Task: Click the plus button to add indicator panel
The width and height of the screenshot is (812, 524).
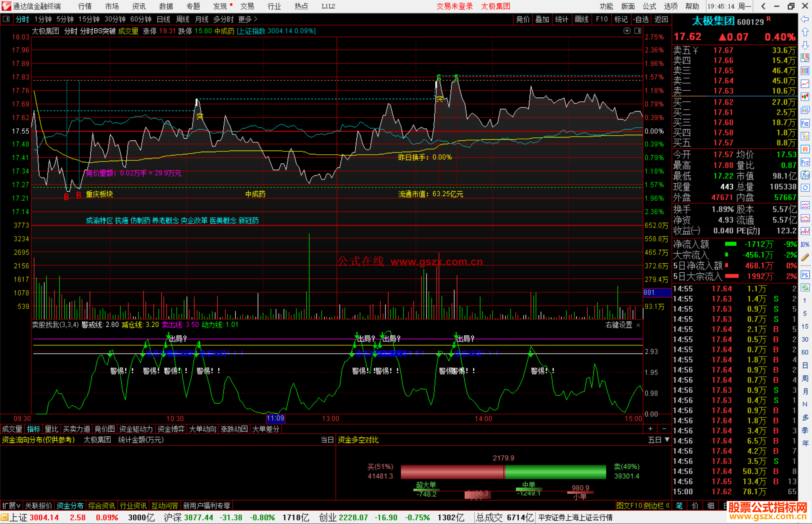Action: tap(650, 429)
